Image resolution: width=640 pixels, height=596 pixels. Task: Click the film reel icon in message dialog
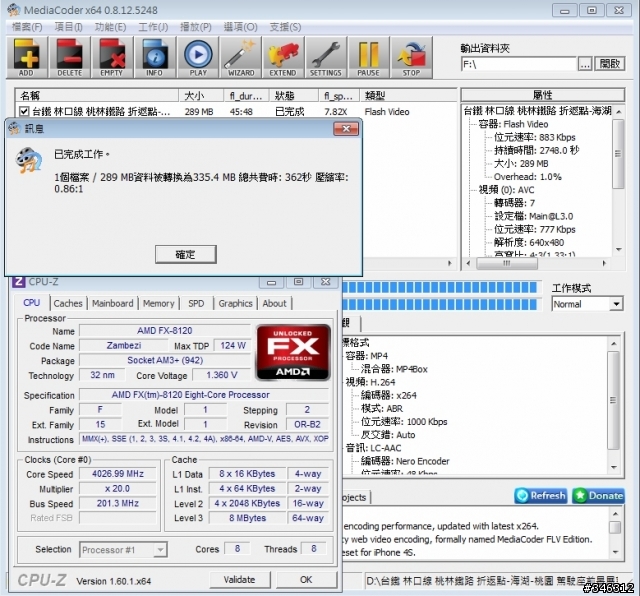[29, 160]
